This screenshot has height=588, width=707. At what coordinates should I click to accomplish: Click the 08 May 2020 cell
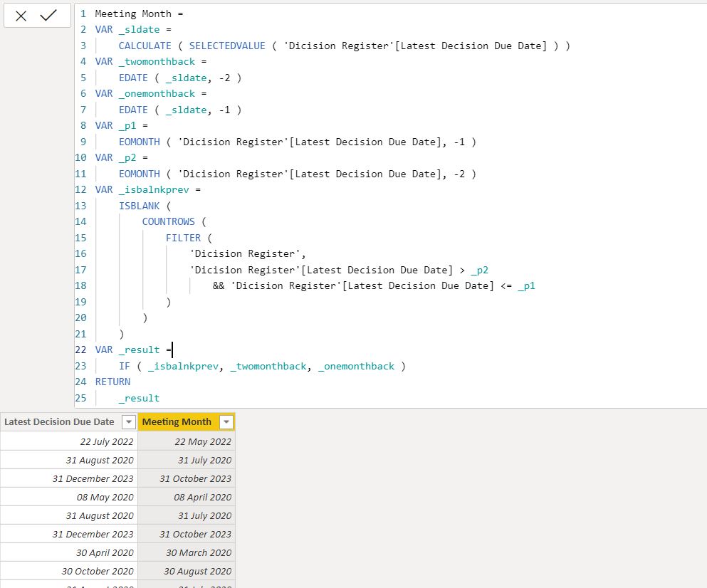click(69, 497)
